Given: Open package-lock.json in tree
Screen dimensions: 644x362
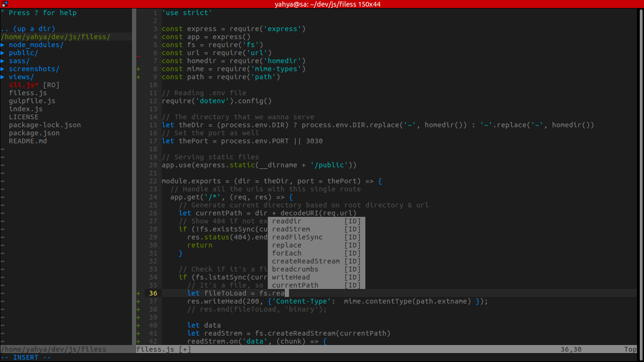Looking at the screenshot, I should [x=45, y=125].
